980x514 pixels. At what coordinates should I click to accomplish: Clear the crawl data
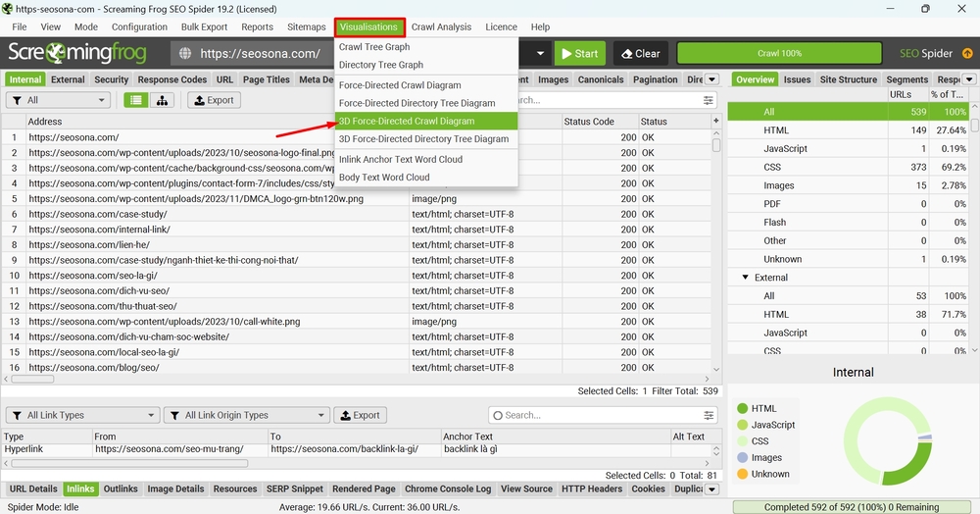click(641, 54)
